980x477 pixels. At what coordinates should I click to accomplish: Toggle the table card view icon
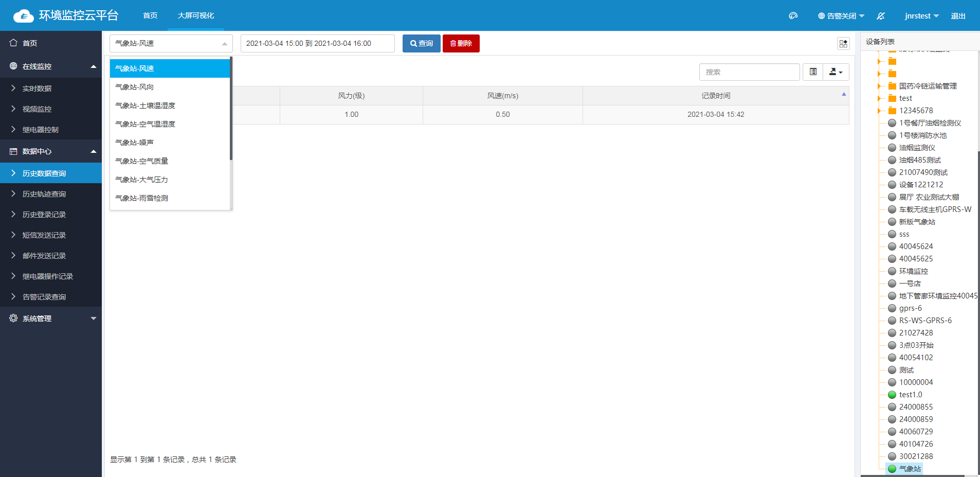pyautogui.click(x=813, y=72)
